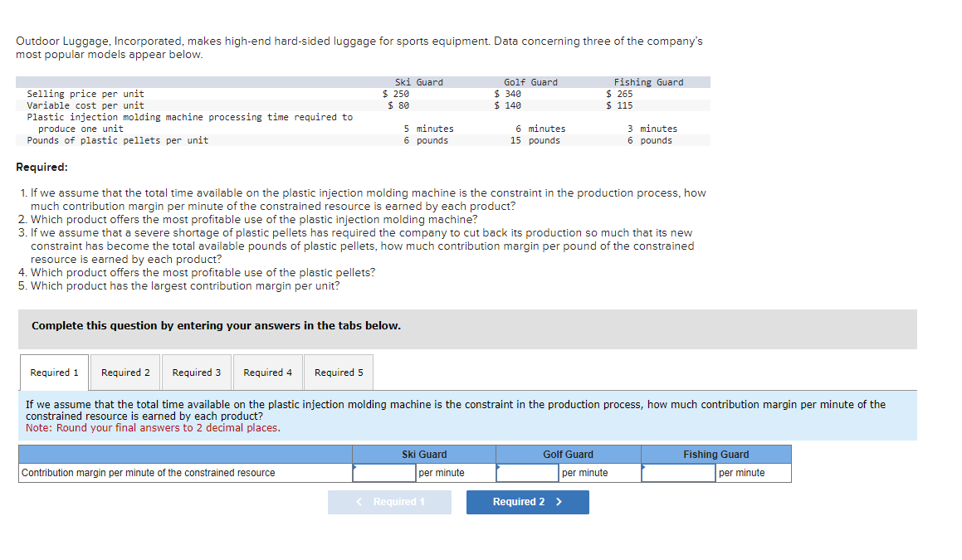962x560 pixels.
Task: Open the Required 4 tab
Action: [x=267, y=373]
